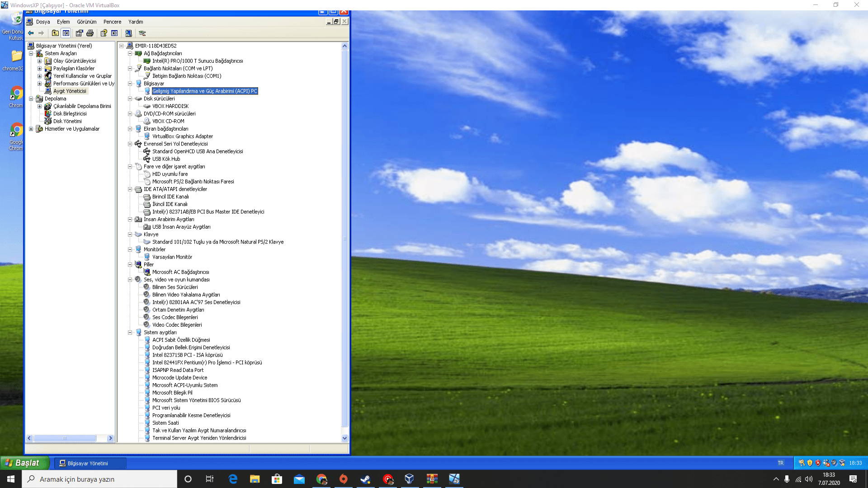Open the Properties toolbar icon
The width and height of the screenshot is (868, 488).
pyautogui.click(x=80, y=33)
